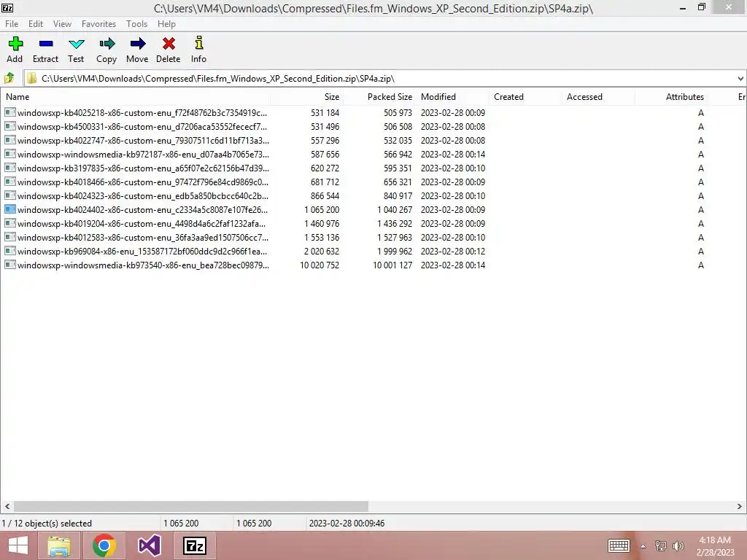Click 7-Zip taskbar button
The image size is (747, 560).
click(x=194, y=545)
